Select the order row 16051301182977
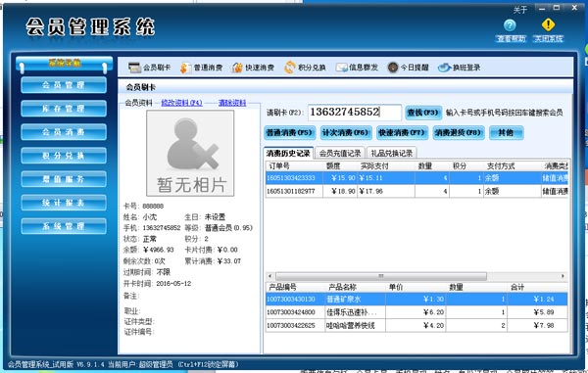 tap(416, 191)
